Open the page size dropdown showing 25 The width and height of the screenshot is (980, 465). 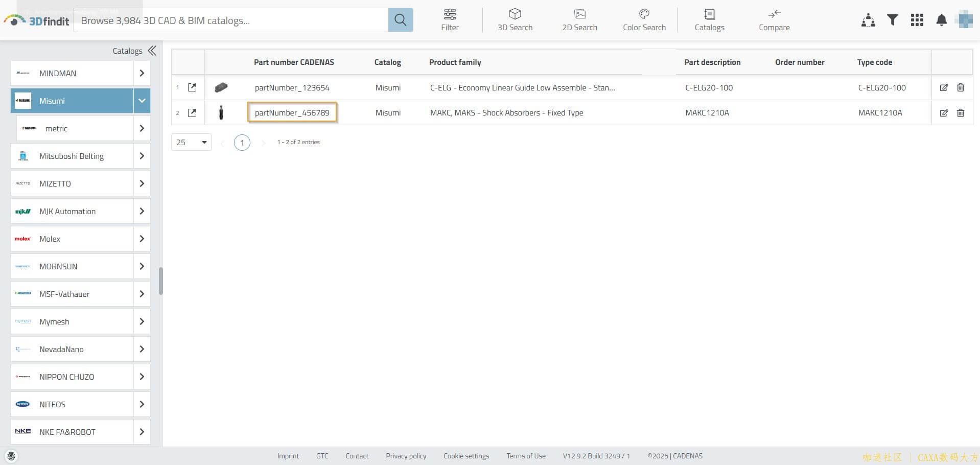191,142
